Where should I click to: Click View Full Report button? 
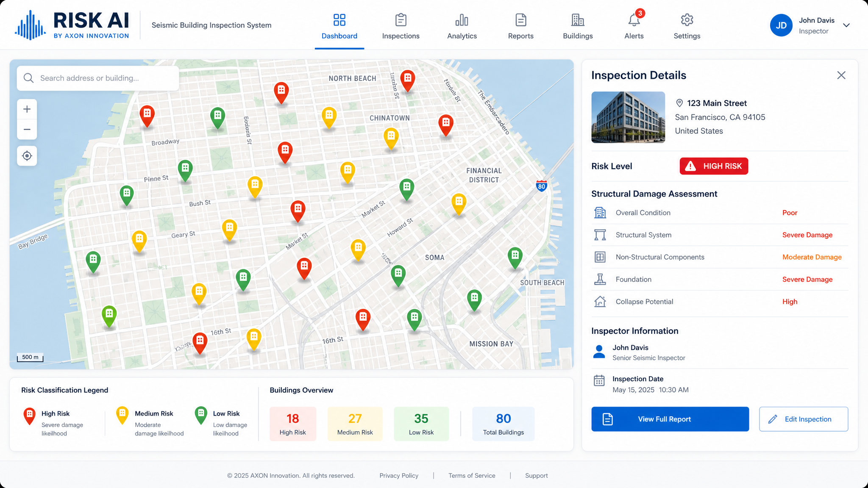tap(670, 419)
